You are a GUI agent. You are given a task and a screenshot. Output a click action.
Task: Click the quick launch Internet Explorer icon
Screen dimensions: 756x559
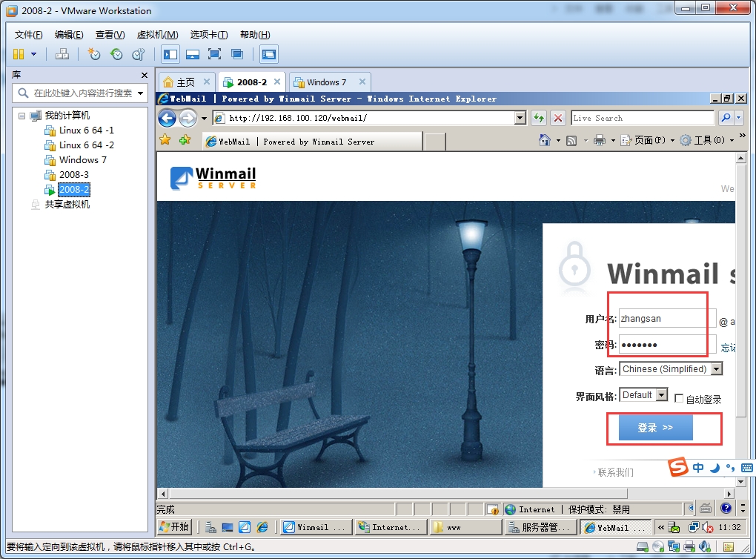[262, 527]
